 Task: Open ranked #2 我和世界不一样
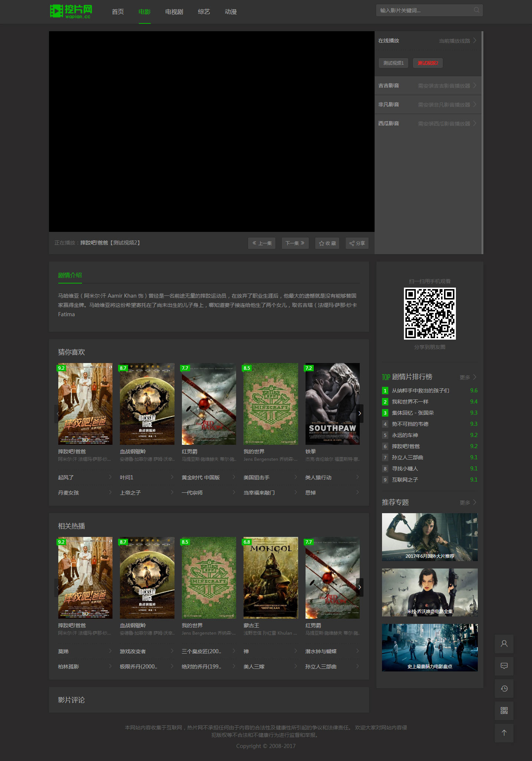[410, 402]
